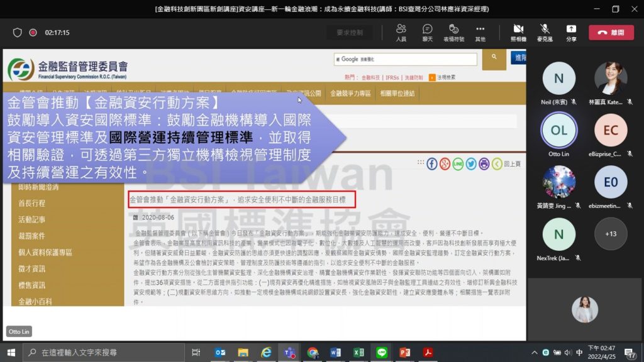Open Task View on the taskbar
644x362 pixels.
(x=196, y=353)
